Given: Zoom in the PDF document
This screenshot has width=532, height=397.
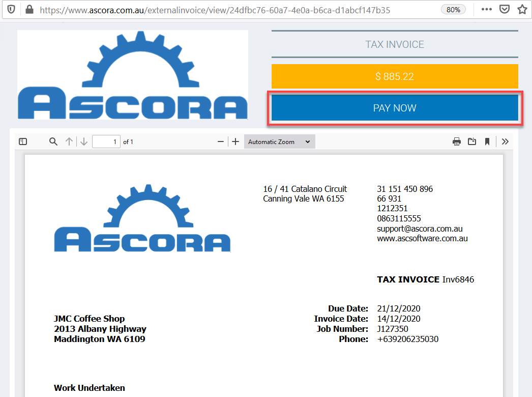Looking at the screenshot, I should (x=235, y=141).
